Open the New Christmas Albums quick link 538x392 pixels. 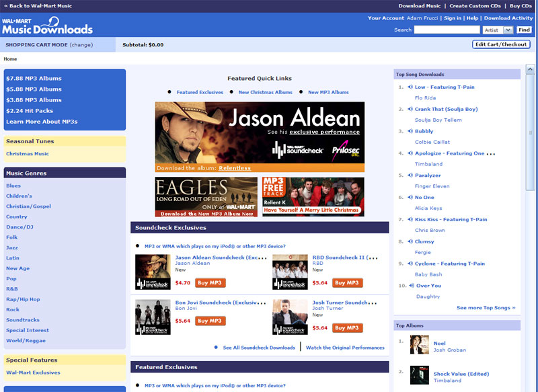click(x=266, y=92)
